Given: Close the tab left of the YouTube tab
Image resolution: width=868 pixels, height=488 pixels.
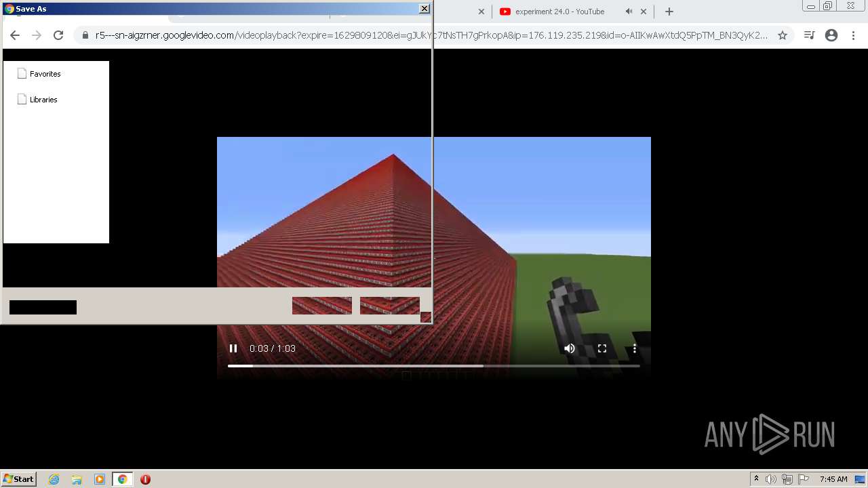Looking at the screenshot, I should [481, 12].
